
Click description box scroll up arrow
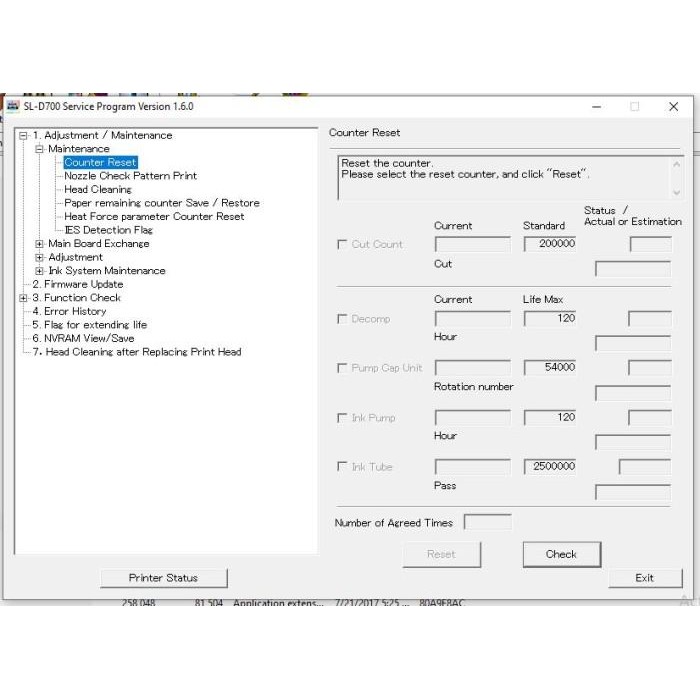pos(677,165)
